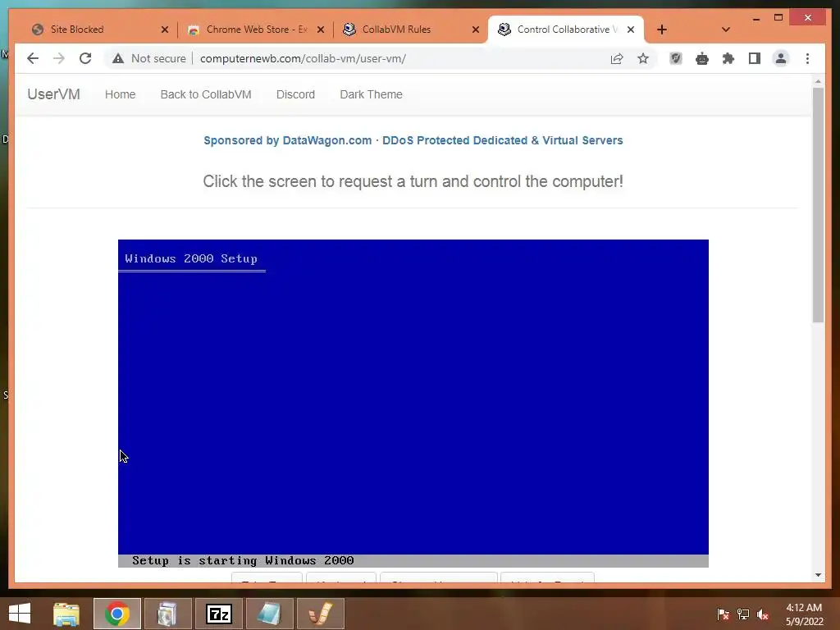The image size is (840, 630).
Task: Open a new tab with plus button
Action: click(662, 30)
